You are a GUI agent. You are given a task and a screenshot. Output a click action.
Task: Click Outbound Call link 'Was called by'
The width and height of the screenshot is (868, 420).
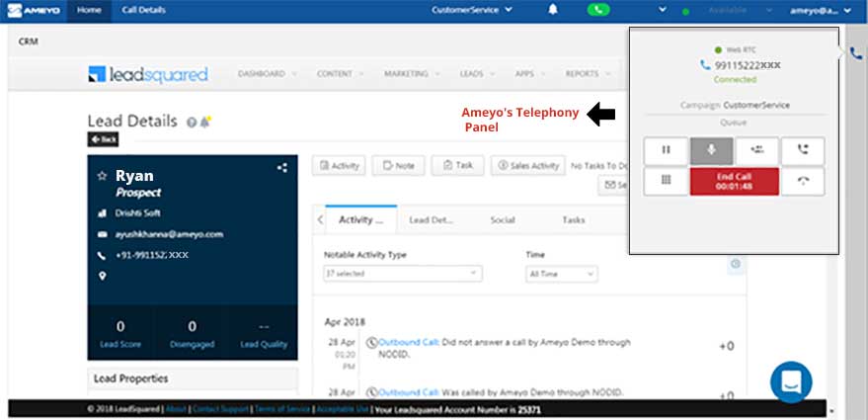(x=409, y=392)
